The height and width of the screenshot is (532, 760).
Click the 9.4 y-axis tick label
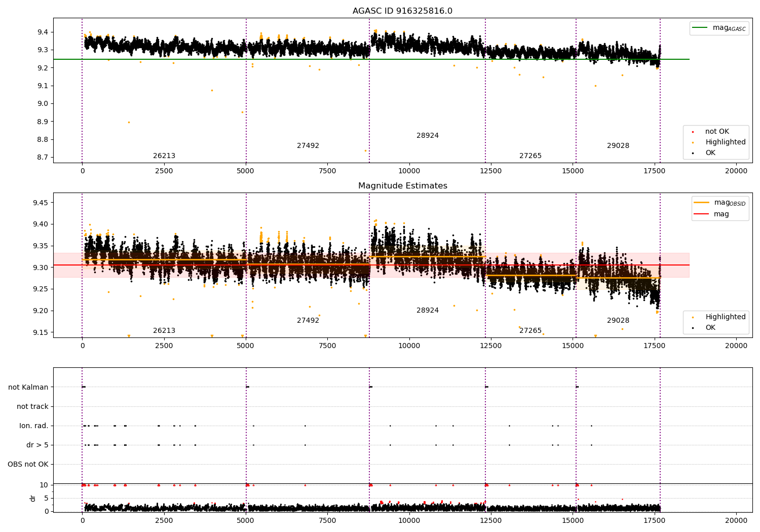42,32
